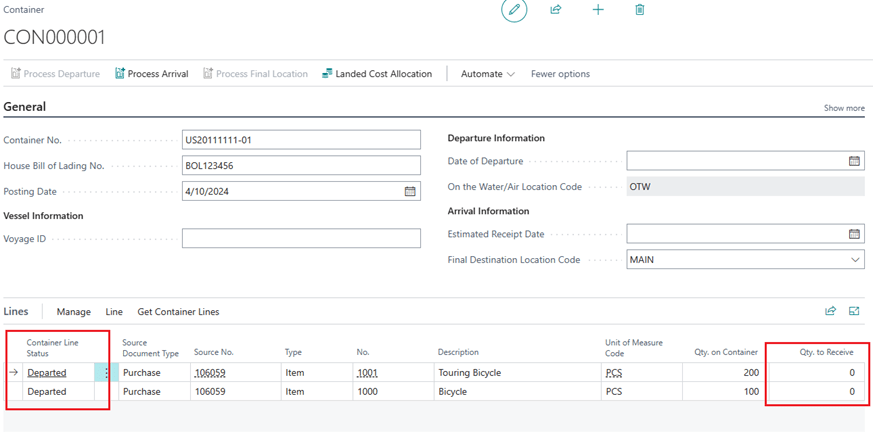The height and width of the screenshot is (436, 873).
Task: Open the Line menu in Lines section
Action: [x=114, y=312]
